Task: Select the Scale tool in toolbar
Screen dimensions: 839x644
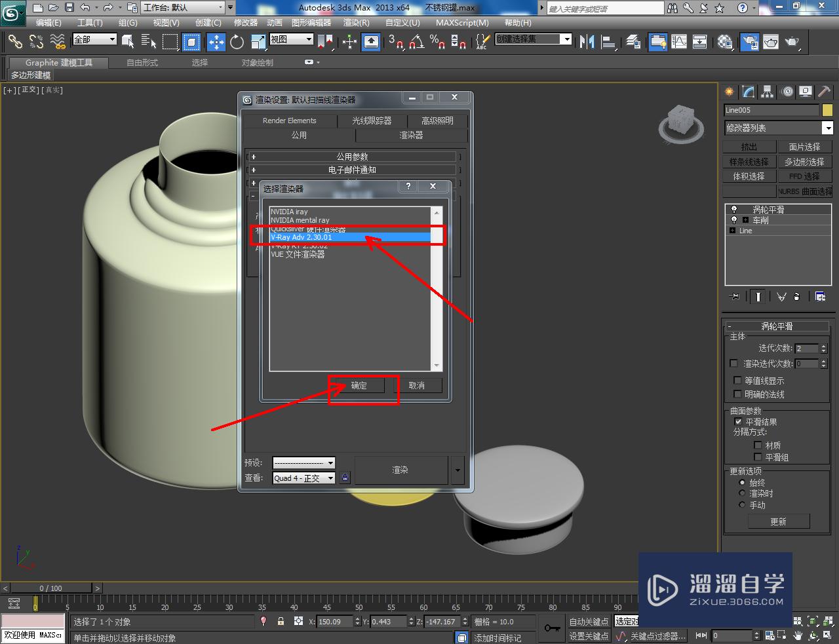Action: pyautogui.click(x=258, y=42)
